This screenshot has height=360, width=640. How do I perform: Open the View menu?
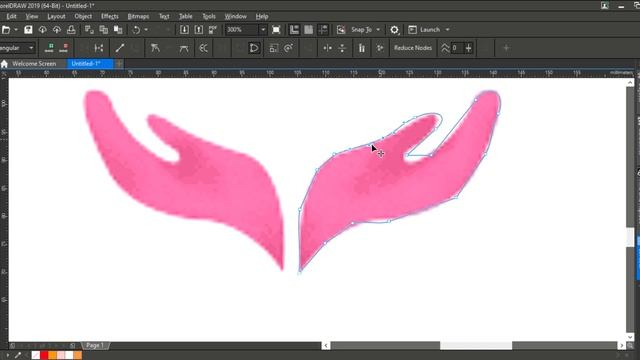32,17
